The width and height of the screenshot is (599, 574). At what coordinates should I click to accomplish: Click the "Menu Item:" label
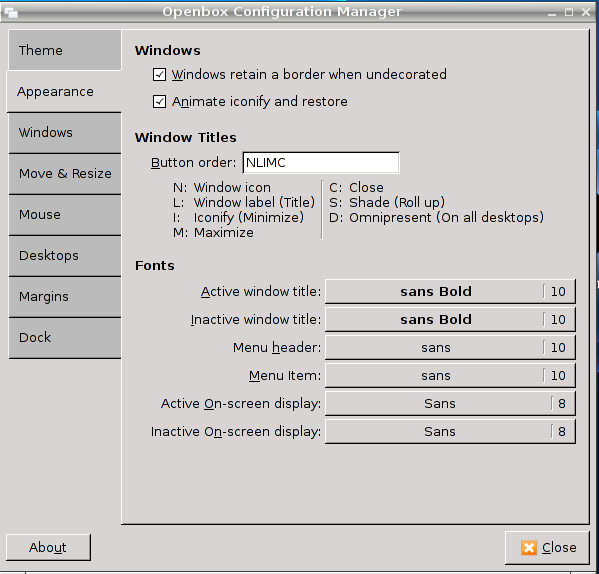coord(285,376)
